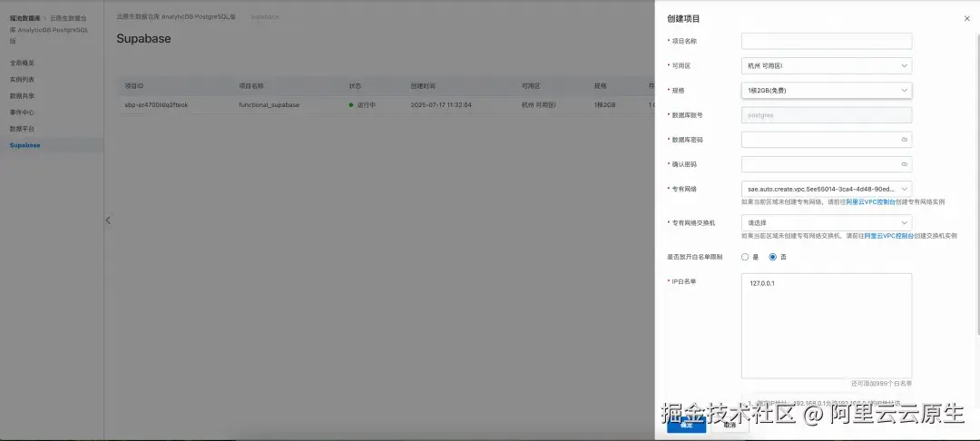Viewport: 980px width, 441px height.
Task: Click the 创建时间 column header
Action: (423, 86)
